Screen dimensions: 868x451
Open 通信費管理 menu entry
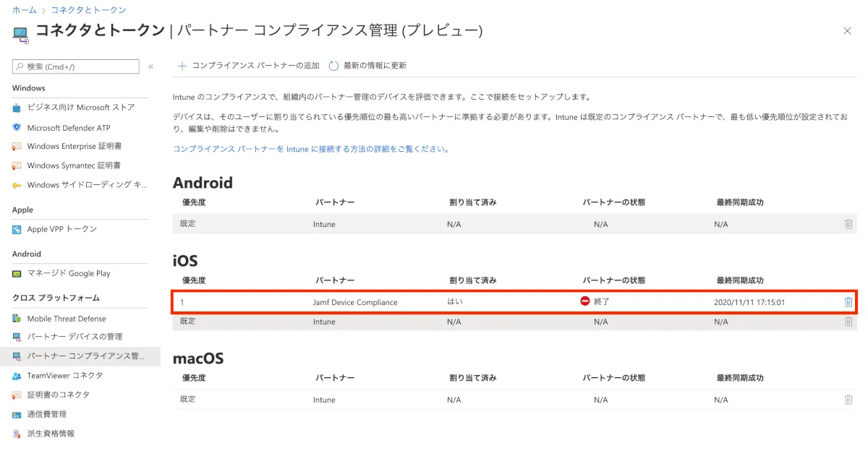tap(47, 414)
